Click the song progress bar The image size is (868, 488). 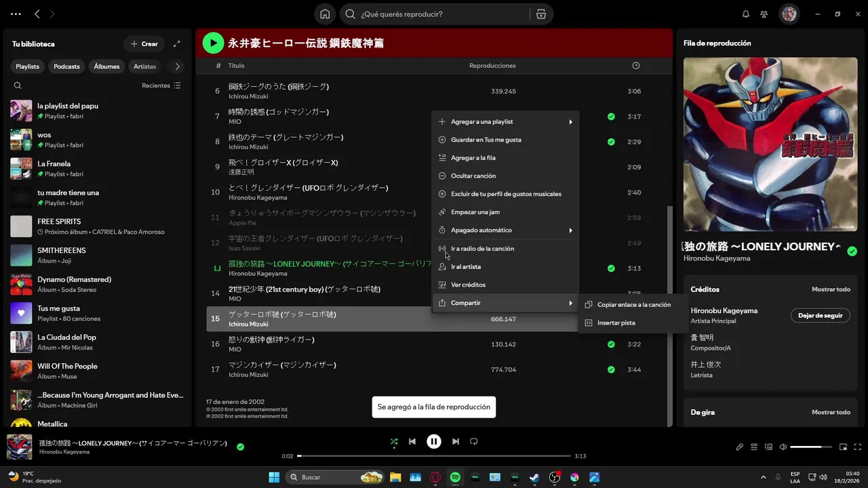(434, 456)
